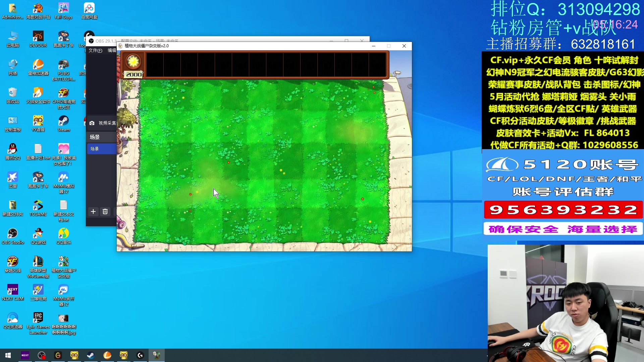Open Logitech G HUB from the taskbar
644x362 pixels.
[140, 355]
